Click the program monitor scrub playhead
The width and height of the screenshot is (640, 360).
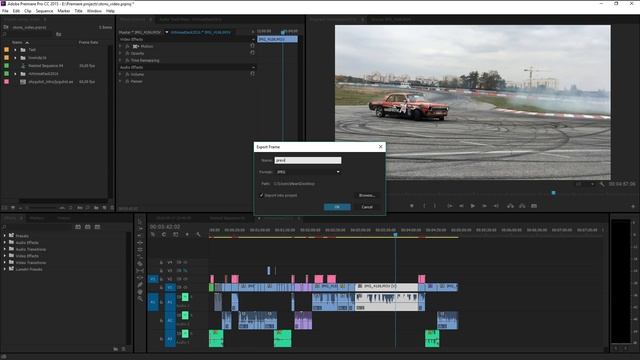pyautogui.click(x=553, y=193)
